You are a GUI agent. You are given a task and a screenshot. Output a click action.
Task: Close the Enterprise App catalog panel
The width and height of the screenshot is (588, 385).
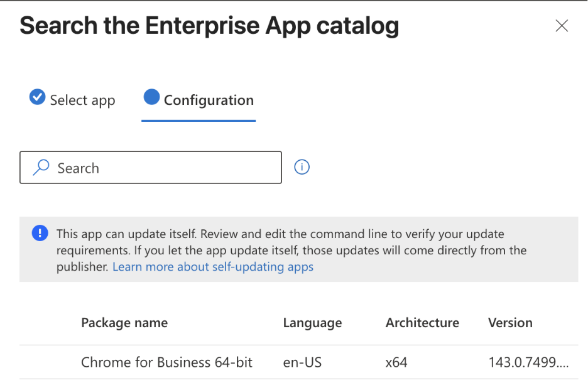[x=562, y=26]
